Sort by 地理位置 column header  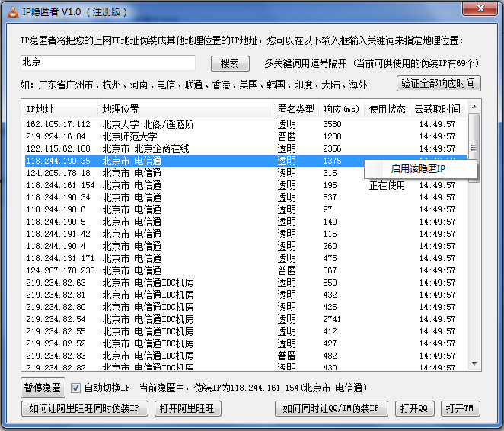tap(186, 109)
